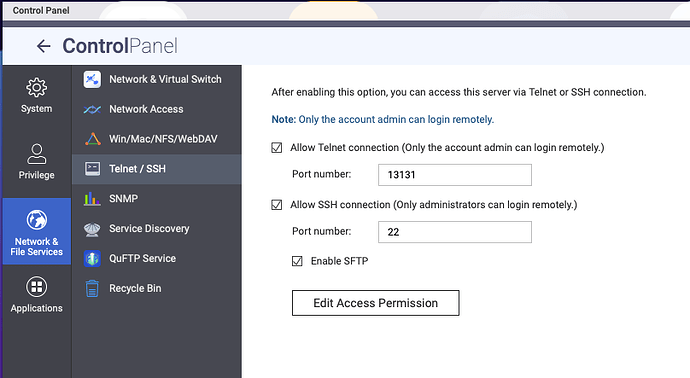Select the Privilege user icon

[x=37, y=154]
